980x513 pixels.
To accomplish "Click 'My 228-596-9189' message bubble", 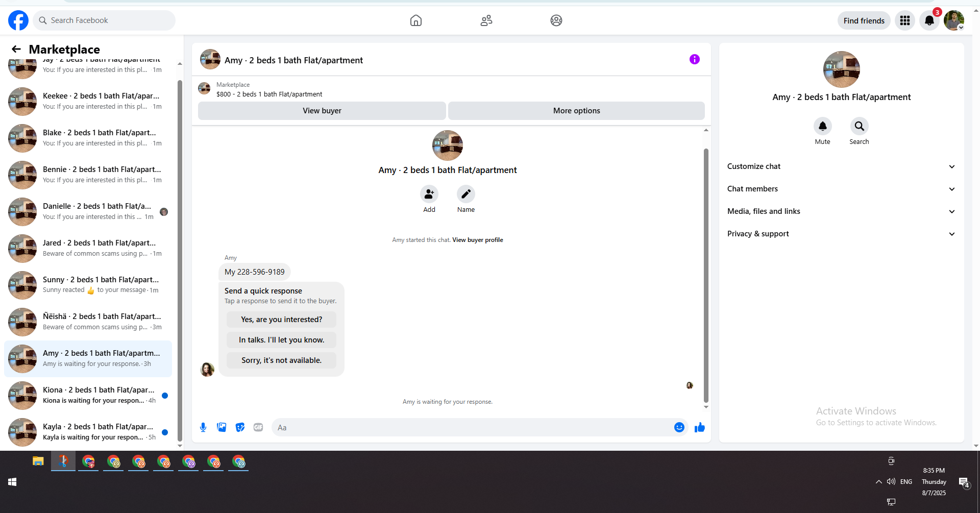I will 255,272.
